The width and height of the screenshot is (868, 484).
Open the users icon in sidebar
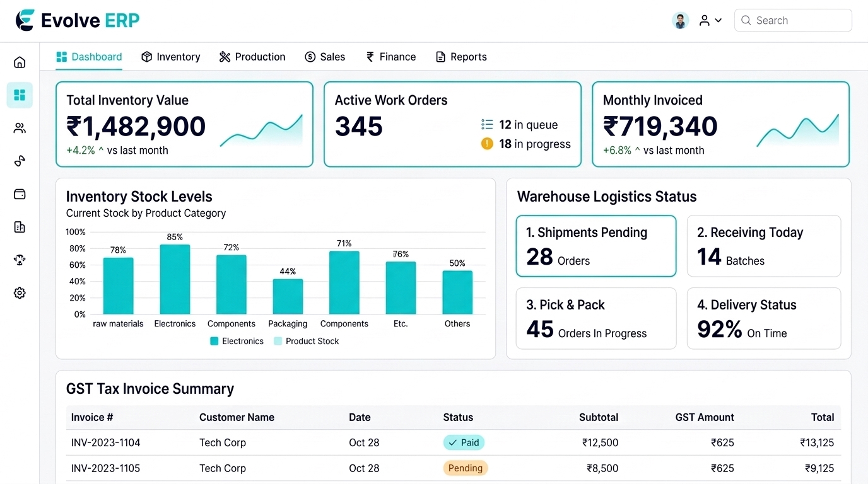(x=20, y=128)
